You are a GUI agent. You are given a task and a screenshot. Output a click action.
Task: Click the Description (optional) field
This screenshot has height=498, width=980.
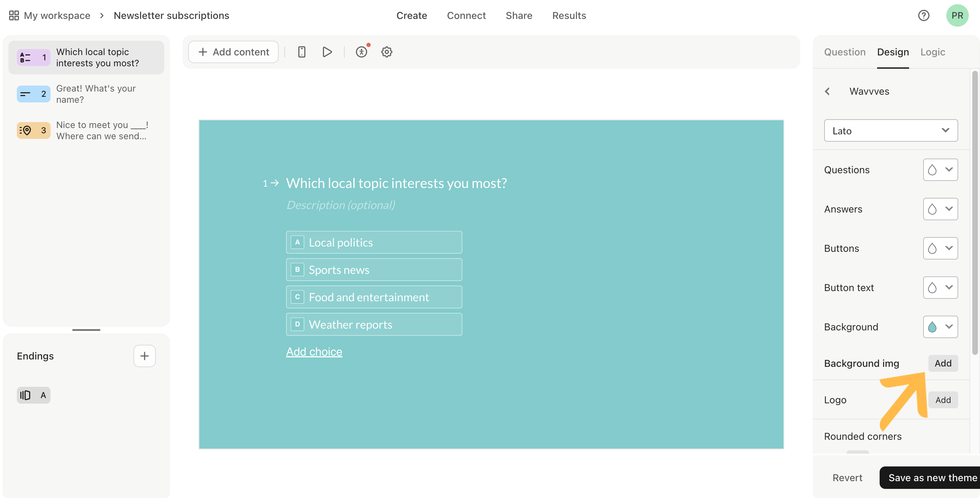click(x=340, y=205)
